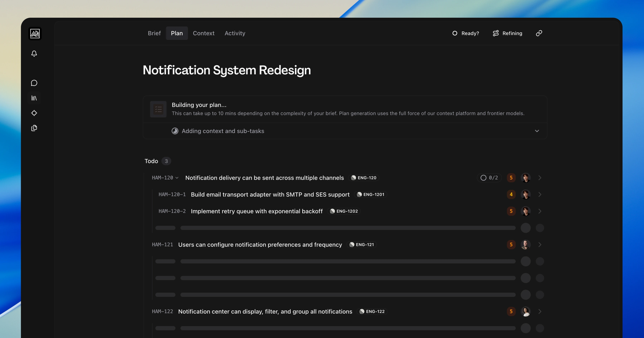The image size is (644, 338).
Task: Click the 0/2 progress circle on HAM-120
Action: tap(484, 178)
